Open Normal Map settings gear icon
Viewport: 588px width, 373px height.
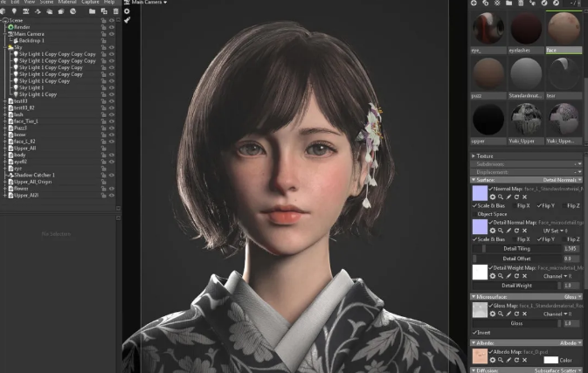[493, 197]
